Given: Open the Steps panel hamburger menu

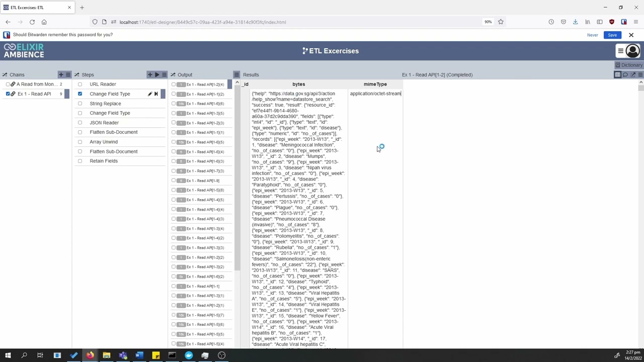Looking at the screenshot, I should [164, 74].
